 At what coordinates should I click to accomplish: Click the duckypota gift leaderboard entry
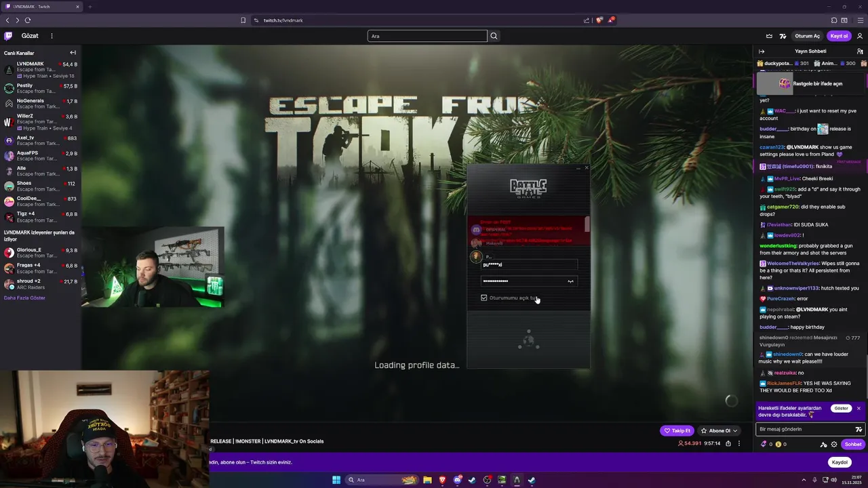(783, 63)
